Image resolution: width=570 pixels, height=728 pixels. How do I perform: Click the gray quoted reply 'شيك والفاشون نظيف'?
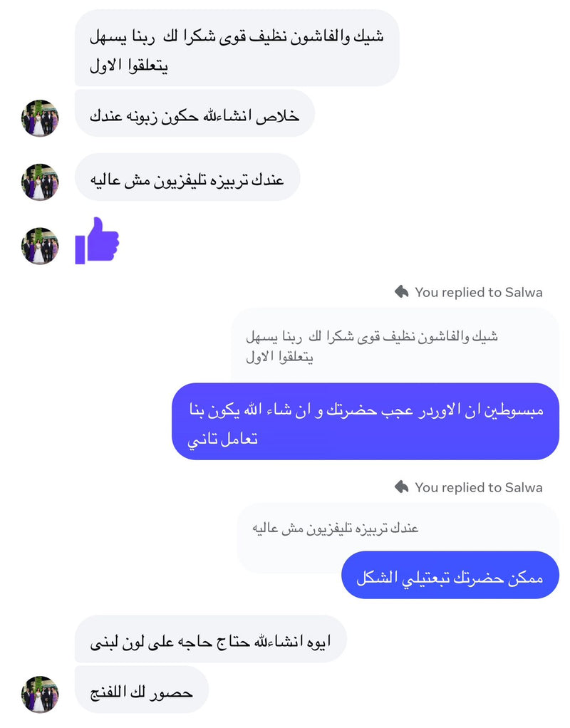[395, 346]
